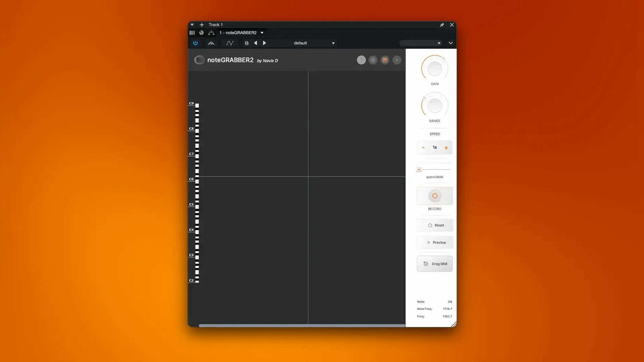The image size is (644, 362).
Task: Increase speed with the plus button
Action: click(x=446, y=148)
